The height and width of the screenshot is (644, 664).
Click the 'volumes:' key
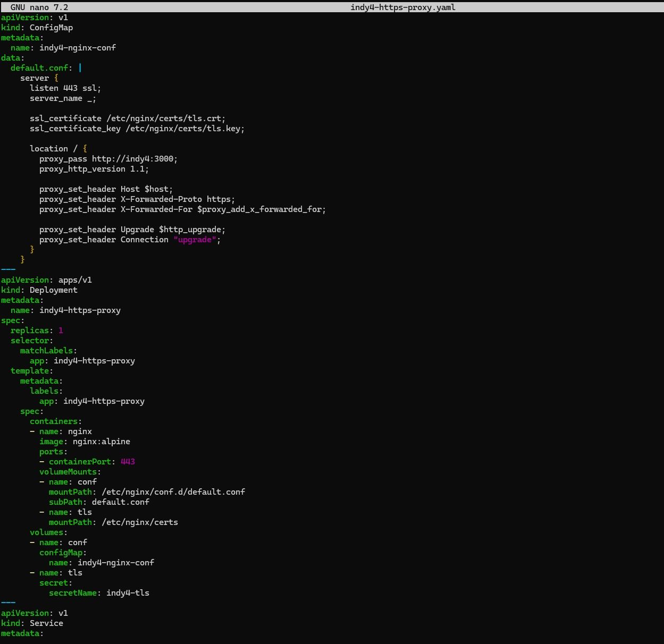[49, 532]
